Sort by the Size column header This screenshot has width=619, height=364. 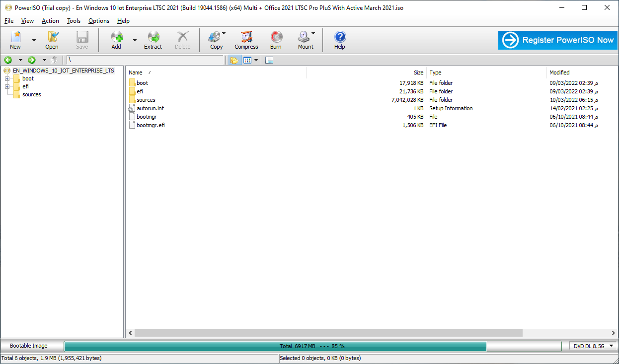(x=366, y=73)
